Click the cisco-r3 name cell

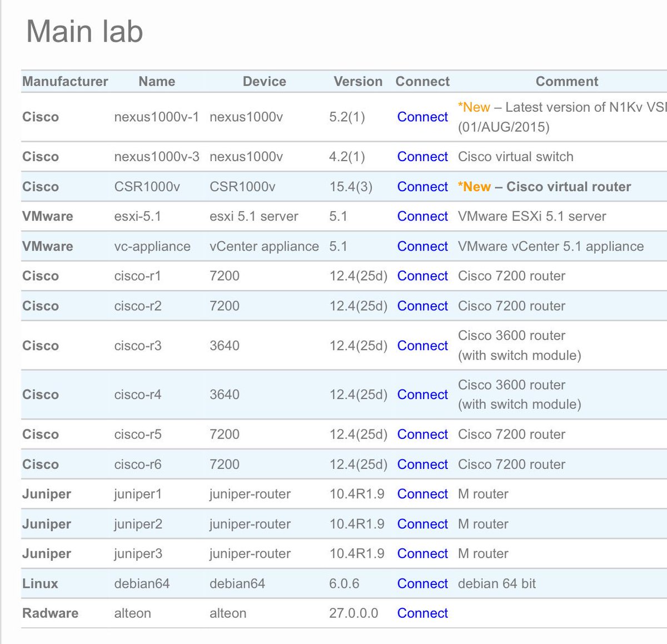click(x=138, y=346)
